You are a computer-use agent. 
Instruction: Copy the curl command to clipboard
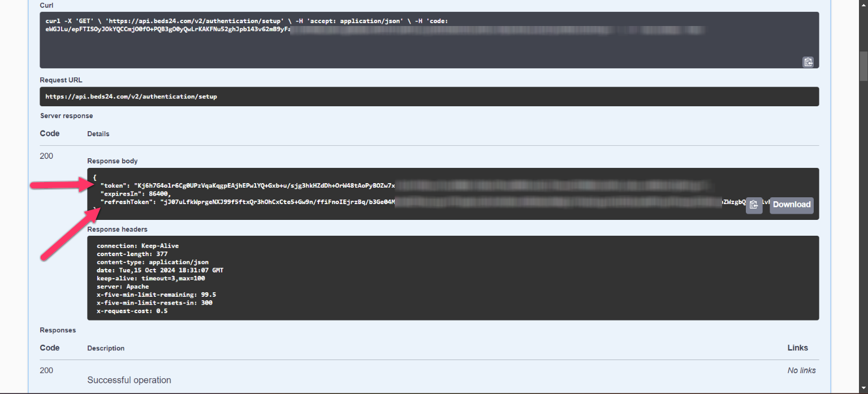pos(808,62)
